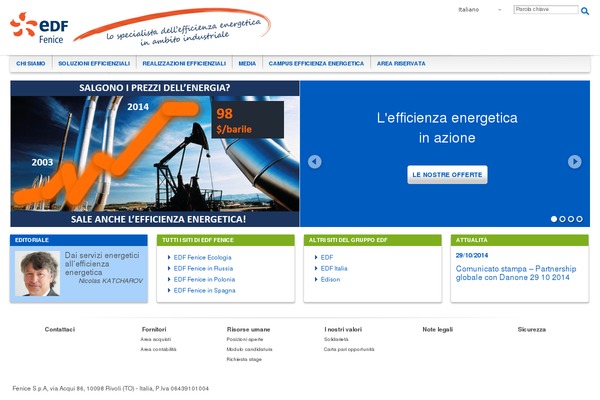Open Note legali footer link
600x400 pixels.
point(438,329)
